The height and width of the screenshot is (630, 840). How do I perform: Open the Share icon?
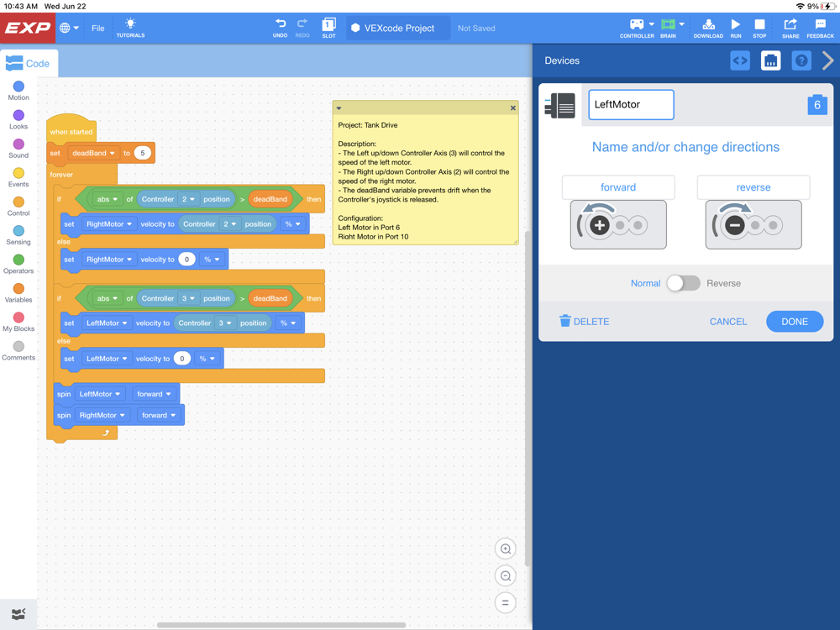click(790, 28)
